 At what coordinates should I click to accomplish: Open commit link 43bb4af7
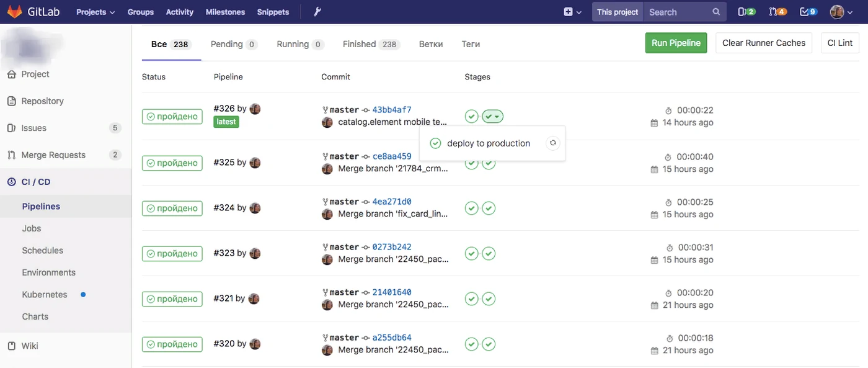point(392,110)
